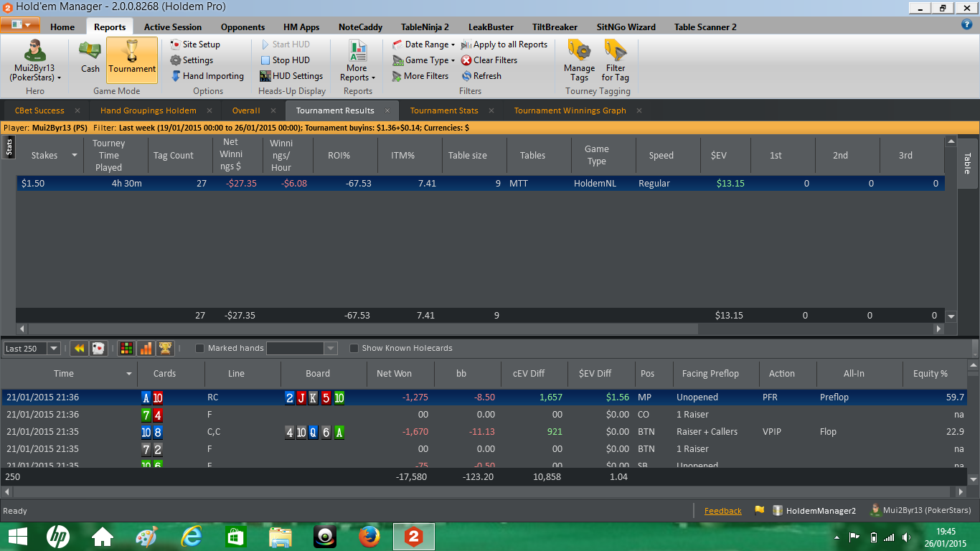The image size is (980, 551).
Task: Click the hands grid scroll down arrow
Action: tap(974, 479)
